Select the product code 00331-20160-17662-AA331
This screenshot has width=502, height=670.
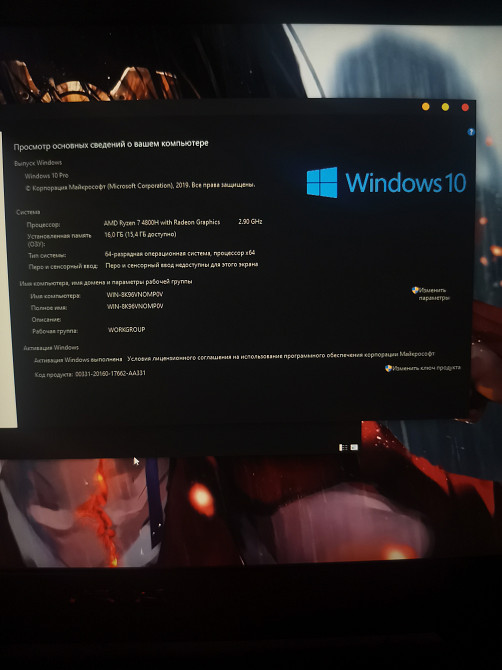(110, 373)
